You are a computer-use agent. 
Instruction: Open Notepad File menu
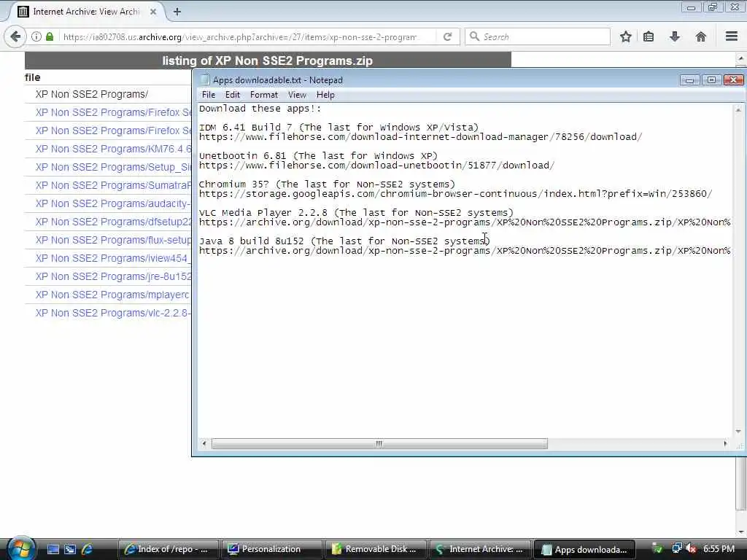[x=209, y=95]
